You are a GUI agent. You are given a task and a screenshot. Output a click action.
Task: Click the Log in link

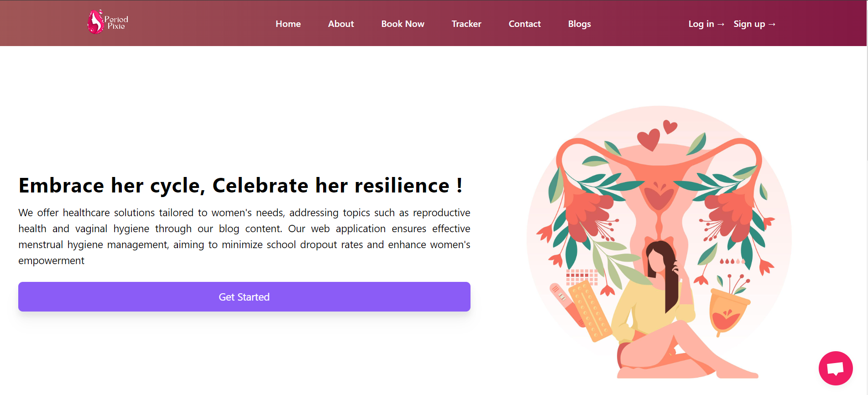pos(706,24)
